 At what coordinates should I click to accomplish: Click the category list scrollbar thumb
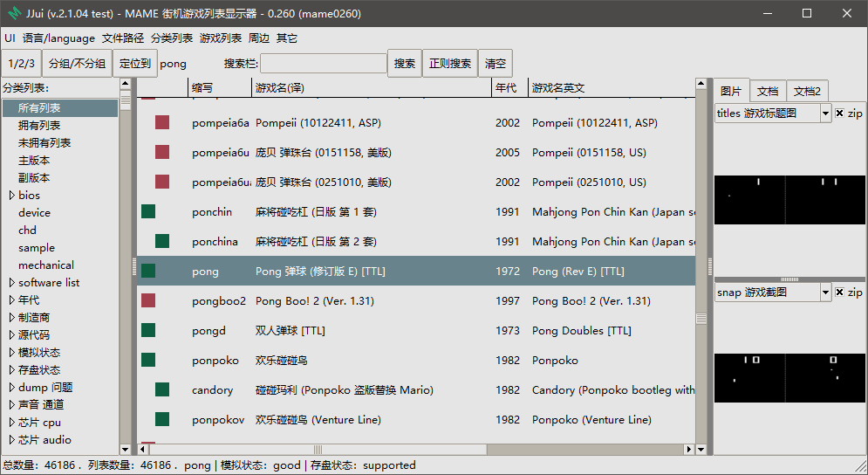(x=125, y=100)
